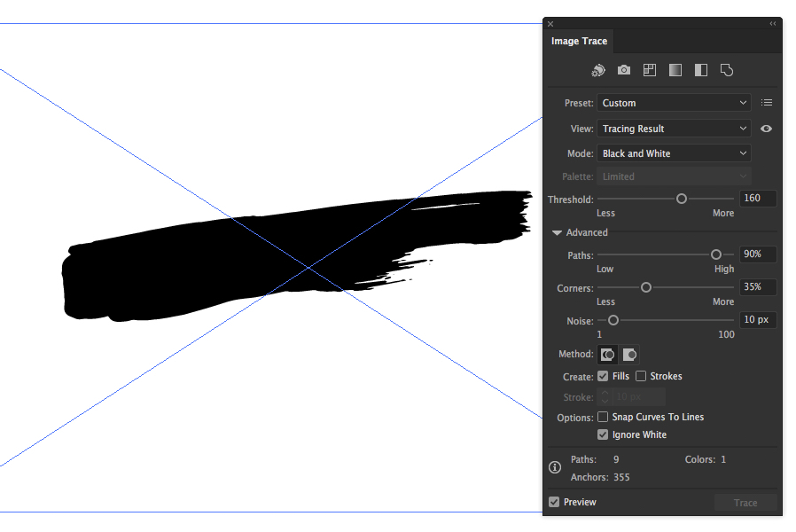Select the High Color preset icon
The width and height of the screenshot is (796, 532).
[x=624, y=69]
